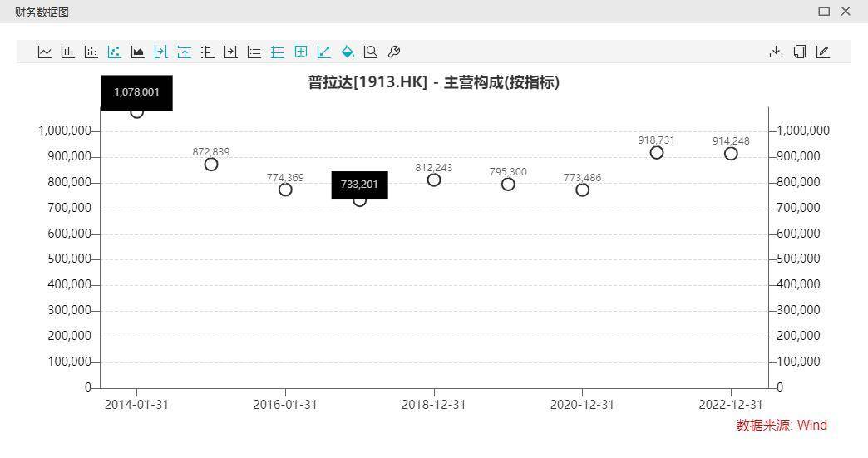This screenshot has height=458, width=868.
Task: Close the 财务数据图 window
Action: tap(846, 11)
